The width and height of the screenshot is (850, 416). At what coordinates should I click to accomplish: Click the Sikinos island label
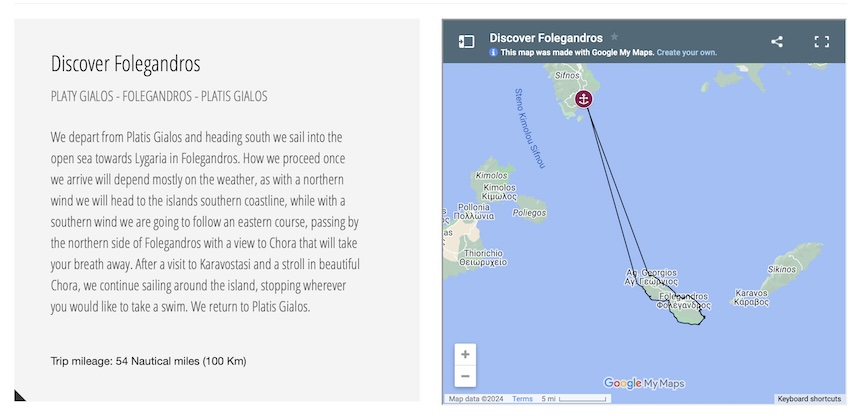pos(782,269)
